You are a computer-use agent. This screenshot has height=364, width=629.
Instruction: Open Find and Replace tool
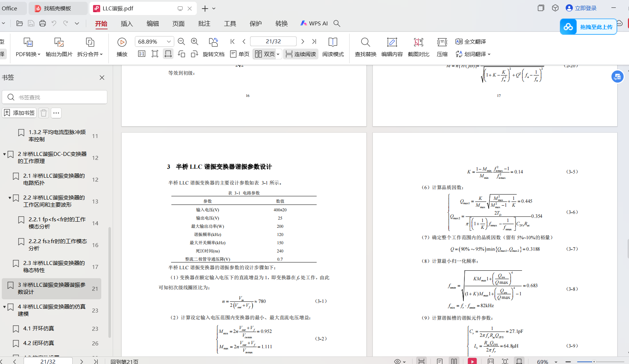point(365,47)
